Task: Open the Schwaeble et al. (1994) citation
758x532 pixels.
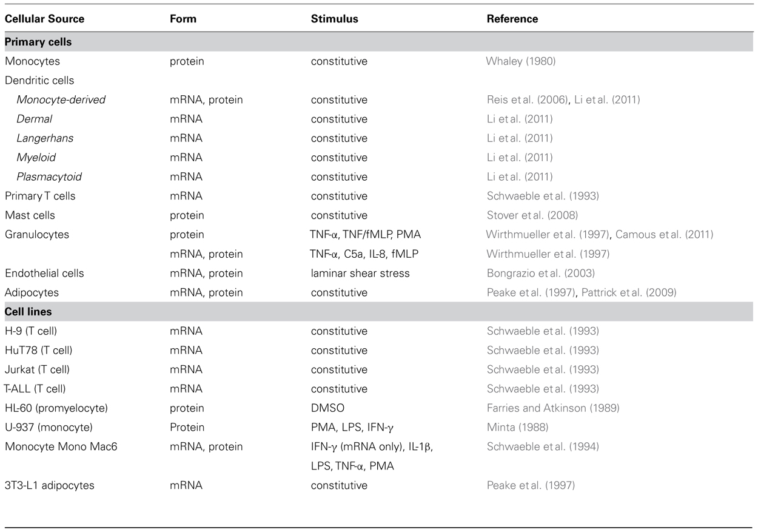Action: [x=543, y=446]
